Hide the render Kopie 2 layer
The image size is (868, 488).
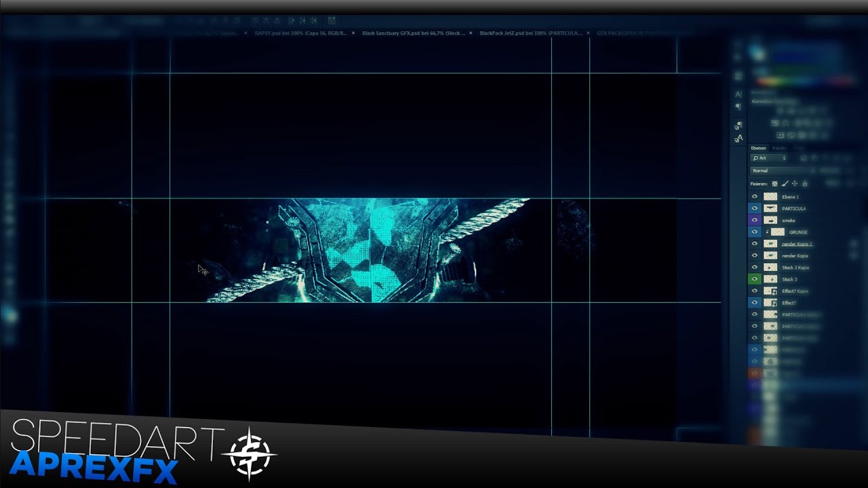pos(754,244)
